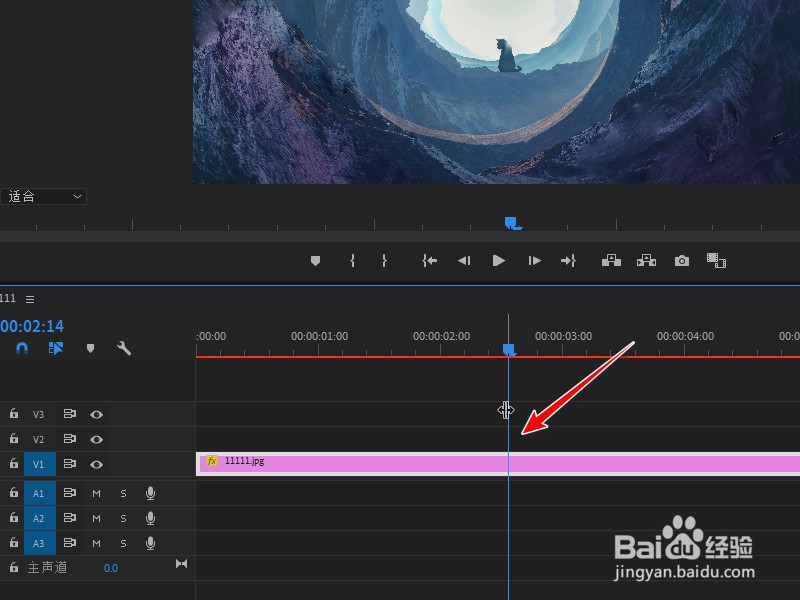This screenshot has height=600, width=800.
Task: Mute audio track A1
Action: pos(96,493)
